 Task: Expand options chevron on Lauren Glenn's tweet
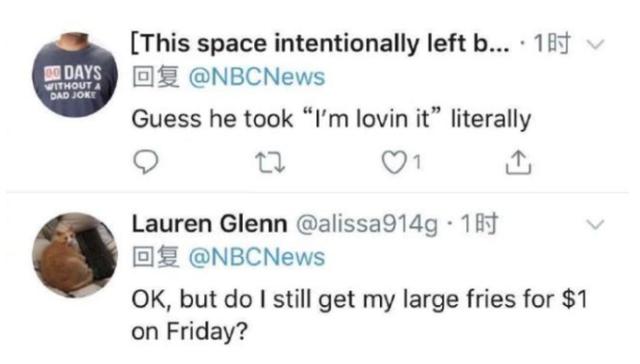tap(595, 224)
